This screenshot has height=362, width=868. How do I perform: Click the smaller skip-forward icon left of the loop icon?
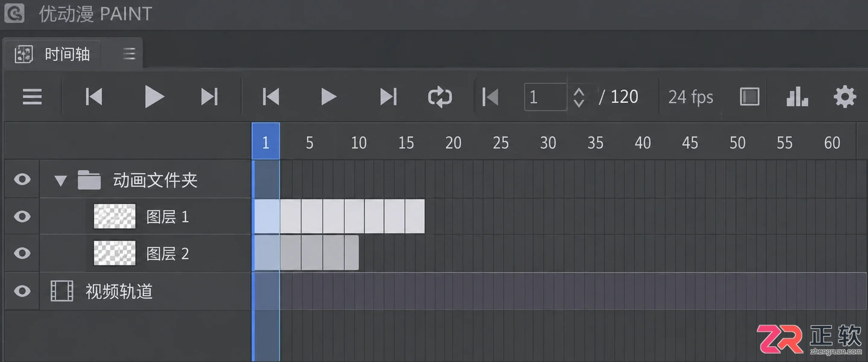pyautogui.click(x=388, y=97)
